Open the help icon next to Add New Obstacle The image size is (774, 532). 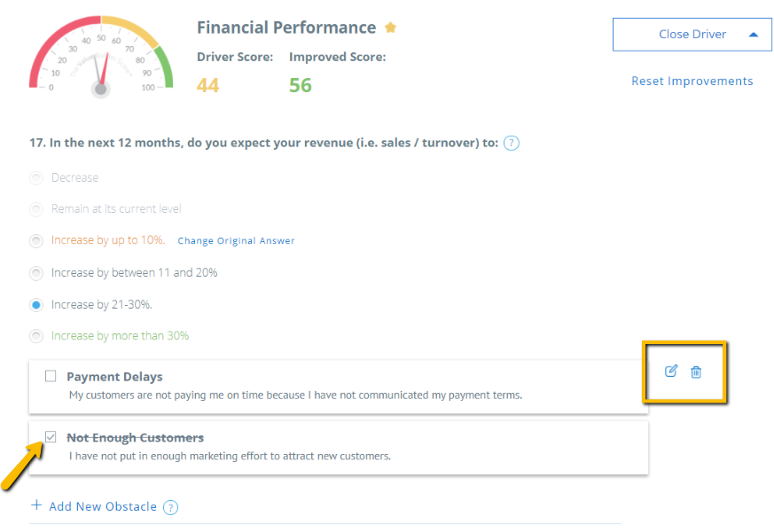pos(170,507)
